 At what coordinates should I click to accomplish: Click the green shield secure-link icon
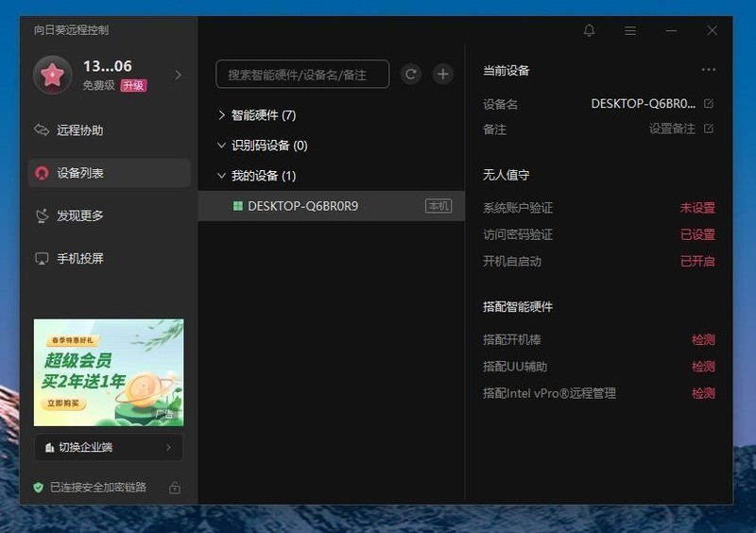click(39, 488)
